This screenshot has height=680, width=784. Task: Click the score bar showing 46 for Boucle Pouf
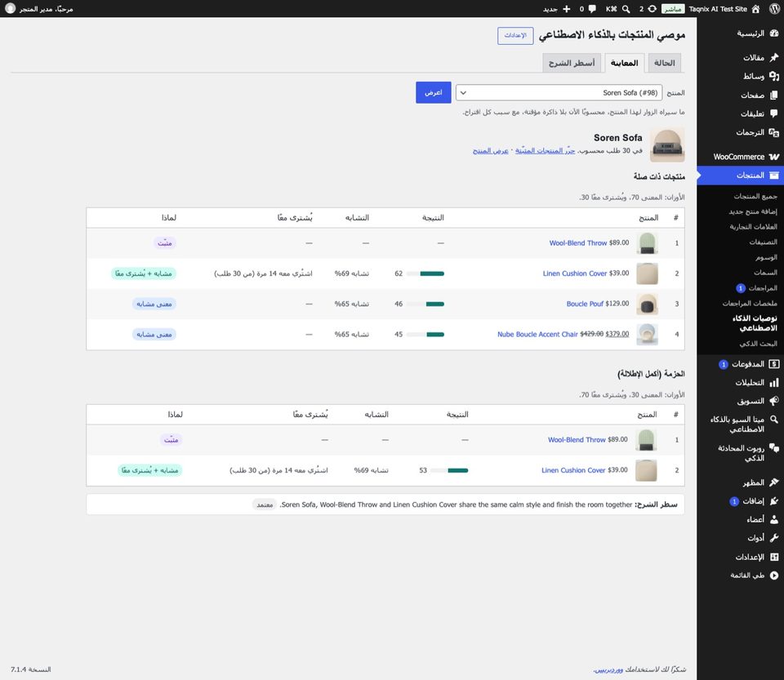[425, 304]
